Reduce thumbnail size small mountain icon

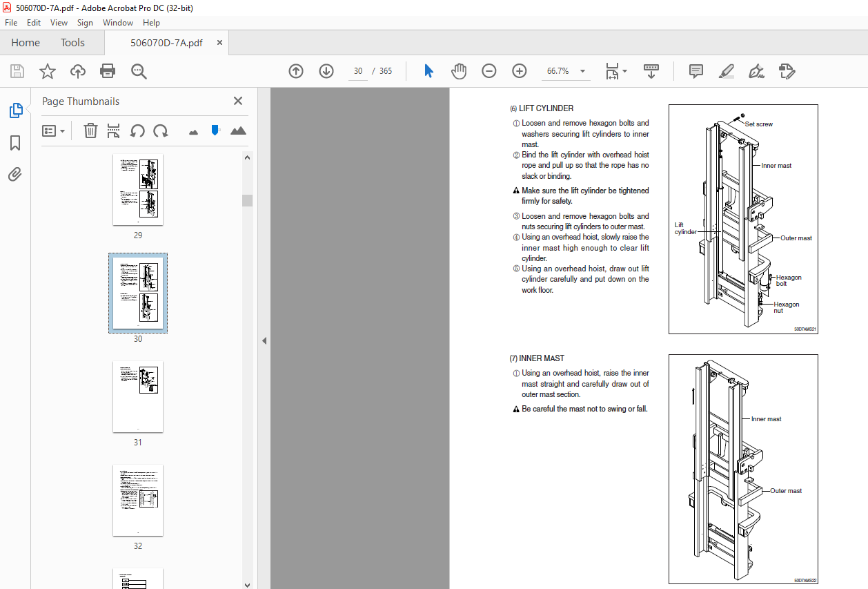(193, 131)
